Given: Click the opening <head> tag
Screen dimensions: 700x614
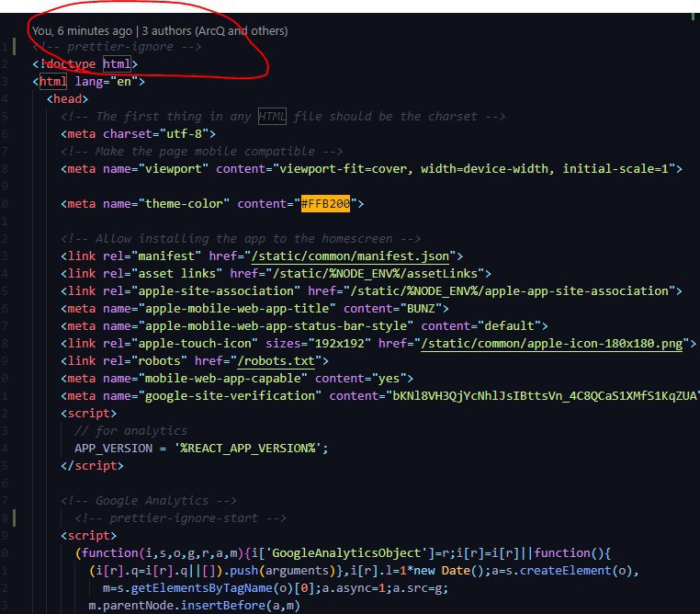Looking at the screenshot, I should point(67,98).
